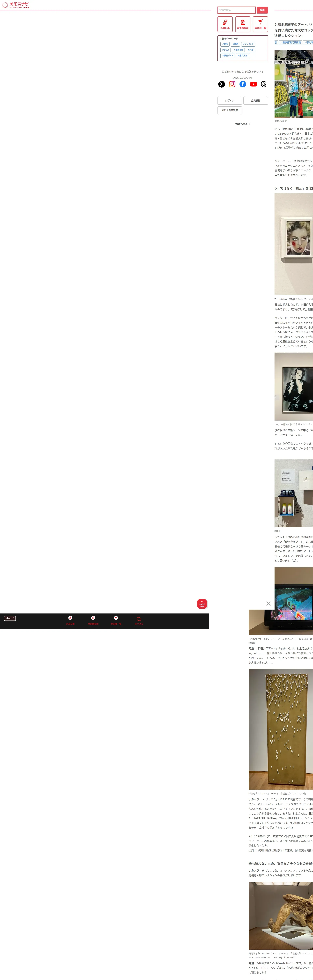This screenshot has width=313, height=980.
Task: Click the 見つける search icon in bottom bar
Action: pyautogui.click(x=139, y=621)
